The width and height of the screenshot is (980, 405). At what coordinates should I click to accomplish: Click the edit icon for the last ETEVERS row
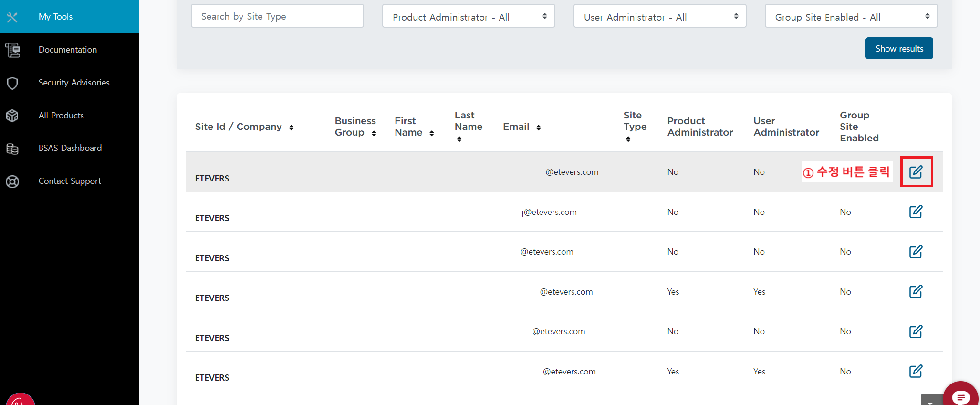[916, 371]
